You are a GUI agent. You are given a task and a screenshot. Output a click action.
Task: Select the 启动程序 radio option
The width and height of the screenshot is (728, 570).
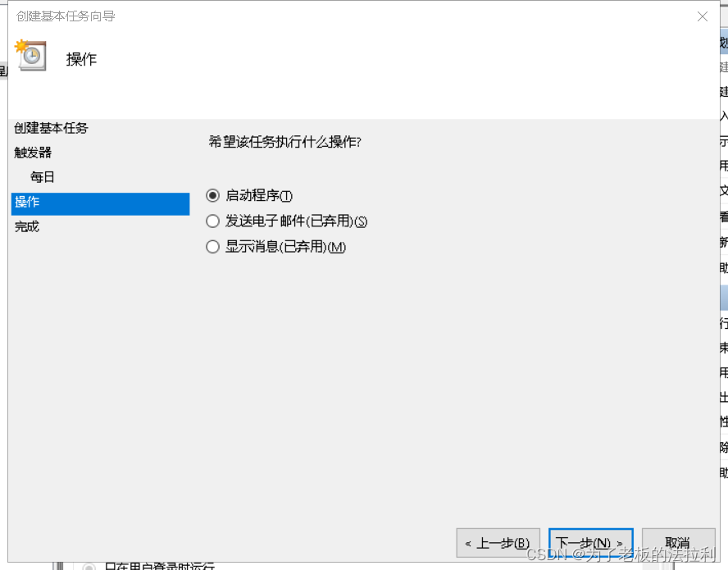point(212,195)
